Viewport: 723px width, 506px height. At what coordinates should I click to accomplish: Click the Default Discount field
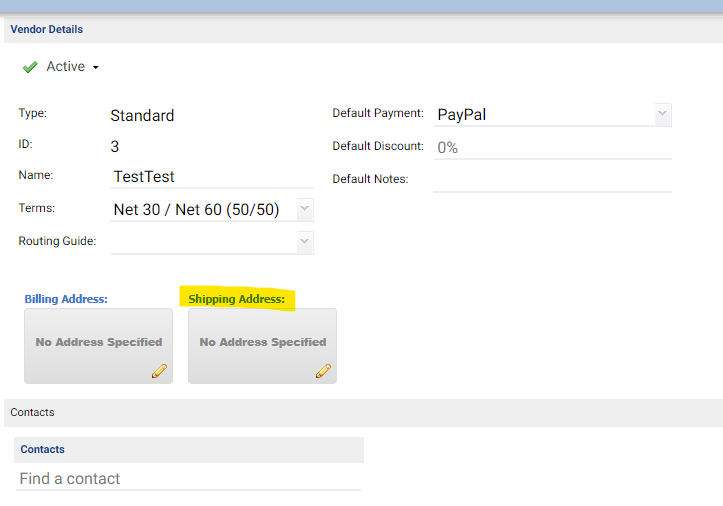[x=552, y=148]
